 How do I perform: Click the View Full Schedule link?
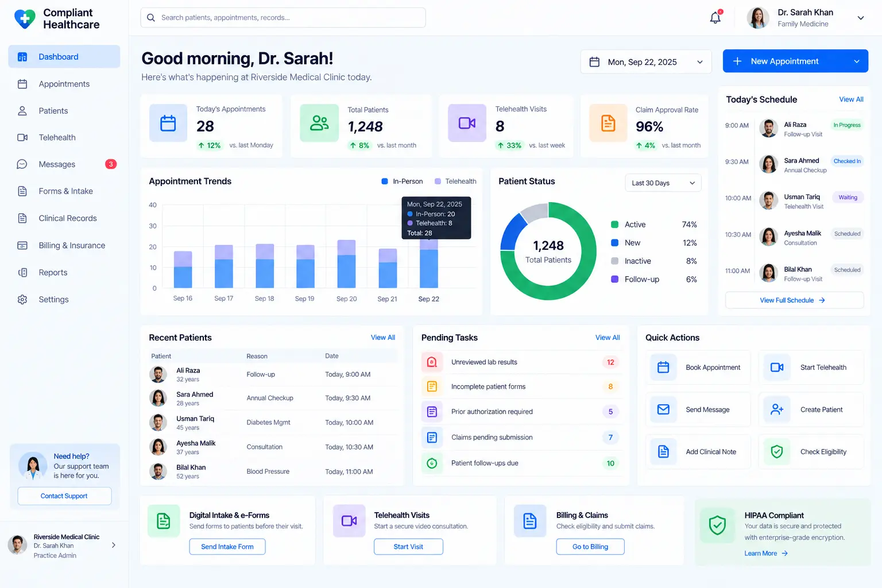794,300
